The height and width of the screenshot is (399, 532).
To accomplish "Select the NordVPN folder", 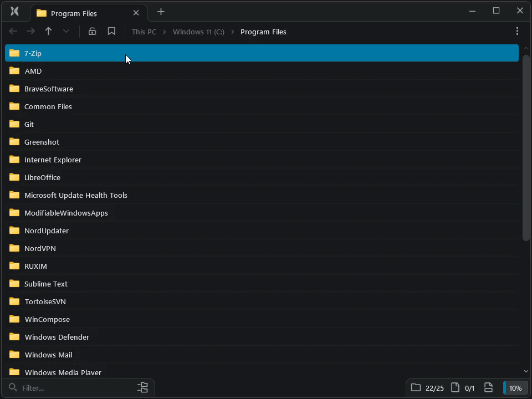I will pyautogui.click(x=262, y=248).
